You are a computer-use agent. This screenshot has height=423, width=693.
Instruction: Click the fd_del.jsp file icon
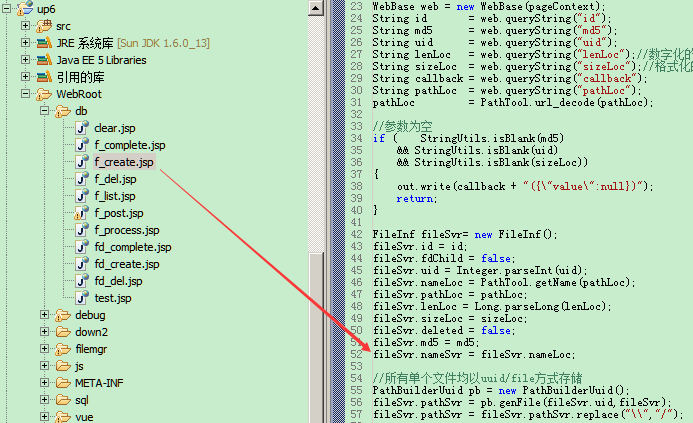(82, 281)
